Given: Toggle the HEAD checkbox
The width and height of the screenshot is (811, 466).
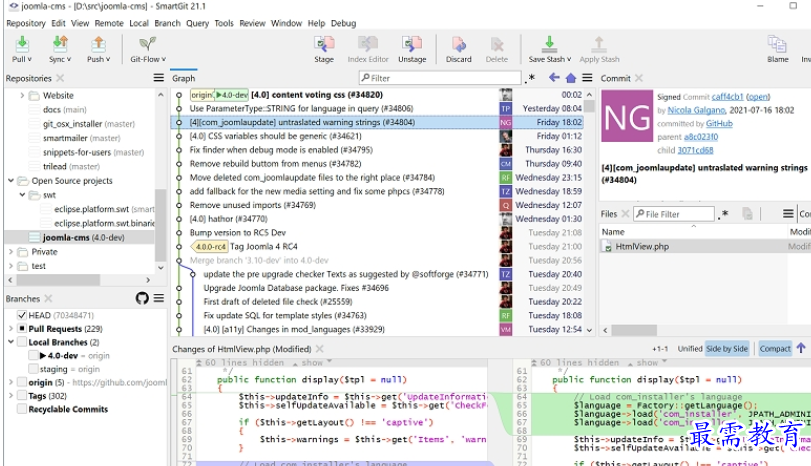Looking at the screenshot, I should [22, 315].
